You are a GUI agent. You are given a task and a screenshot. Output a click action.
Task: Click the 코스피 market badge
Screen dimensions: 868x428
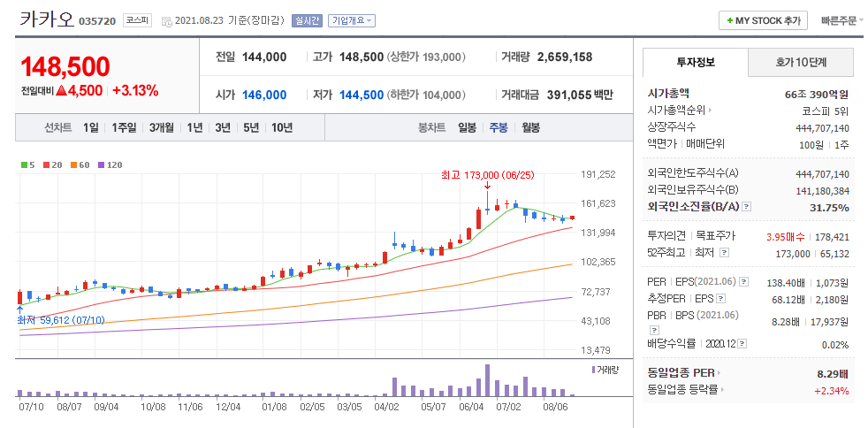point(136,21)
